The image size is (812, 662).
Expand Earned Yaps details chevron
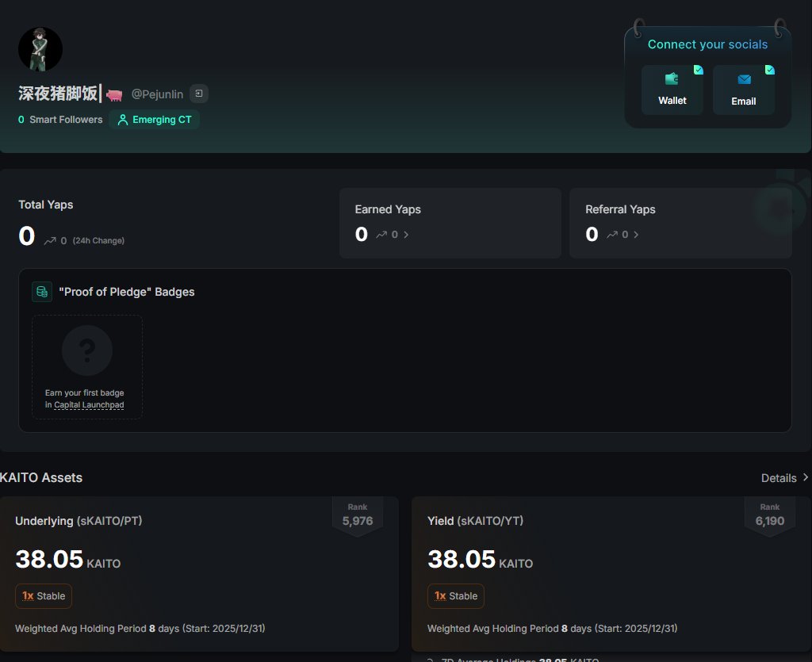[x=406, y=235]
